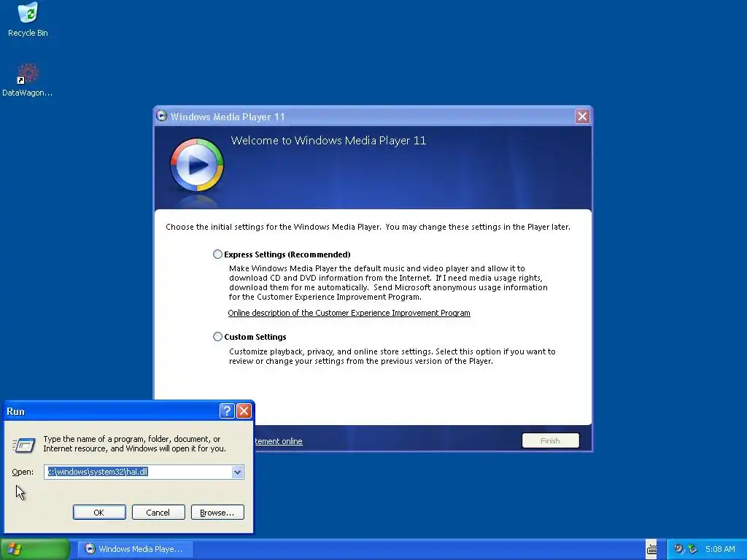Click OK in the Run dialog
Viewport: 747px width, 560px height.
coord(99,513)
